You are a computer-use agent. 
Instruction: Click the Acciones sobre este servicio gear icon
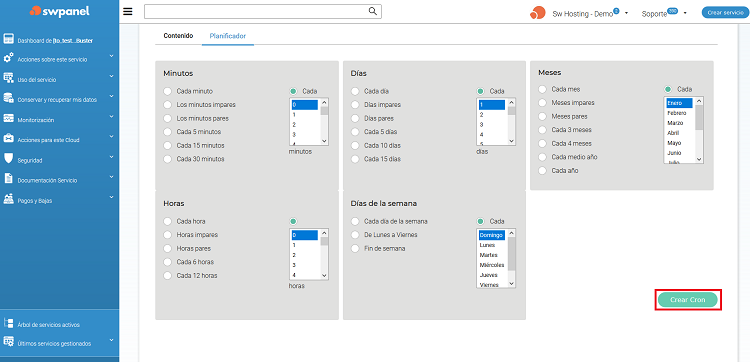tap(9, 58)
